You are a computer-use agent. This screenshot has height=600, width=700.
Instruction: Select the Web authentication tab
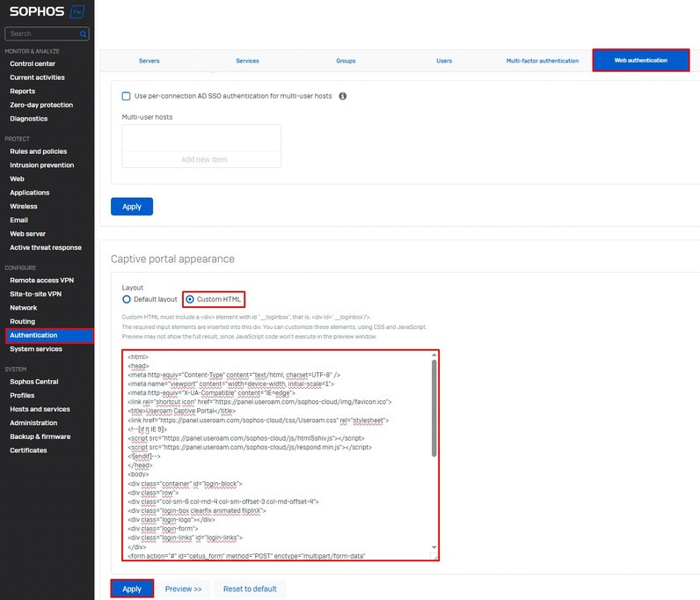pyautogui.click(x=641, y=61)
